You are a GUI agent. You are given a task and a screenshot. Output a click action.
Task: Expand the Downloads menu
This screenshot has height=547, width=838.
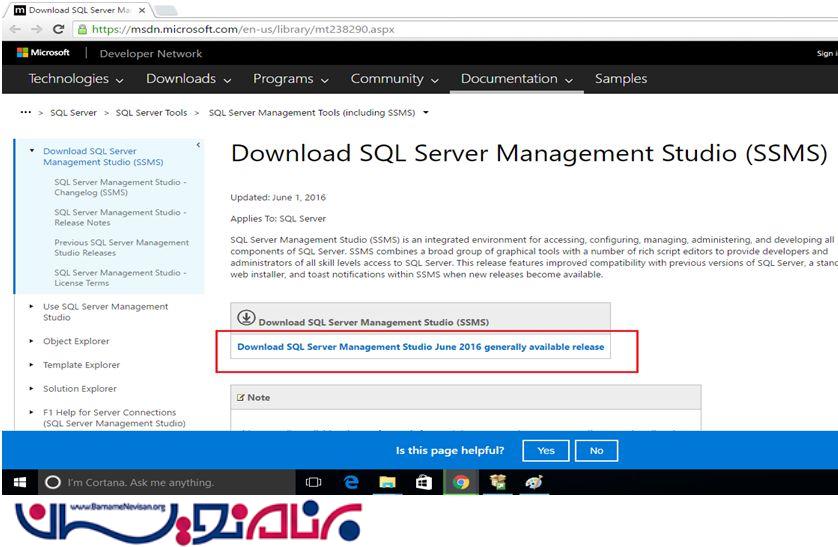pyautogui.click(x=188, y=79)
